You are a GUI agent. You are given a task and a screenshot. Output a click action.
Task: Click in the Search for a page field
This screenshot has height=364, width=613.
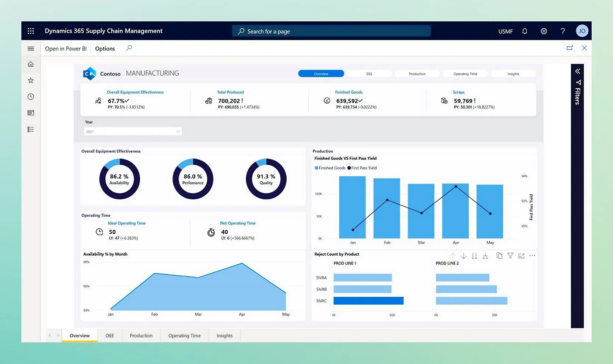pyautogui.click(x=331, y=31)
